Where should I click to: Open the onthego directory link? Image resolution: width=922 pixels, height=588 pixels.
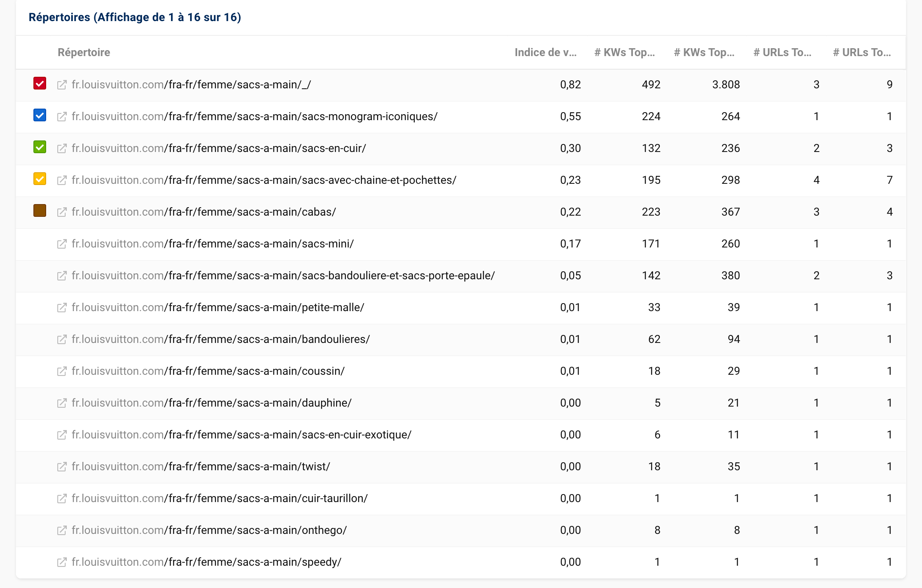click(209, 530)
